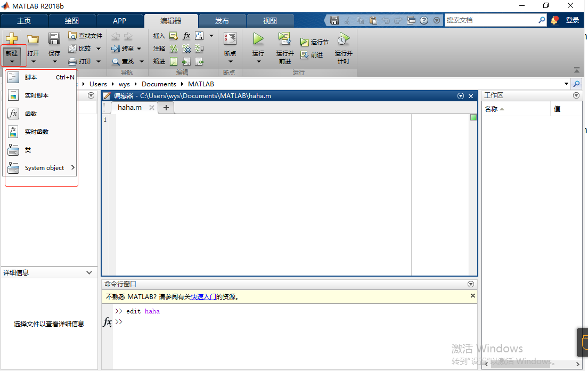Click the magnifier icon in 搜索文档 box
This screenshot has height=371, width=588.
(x=542, y=20)
